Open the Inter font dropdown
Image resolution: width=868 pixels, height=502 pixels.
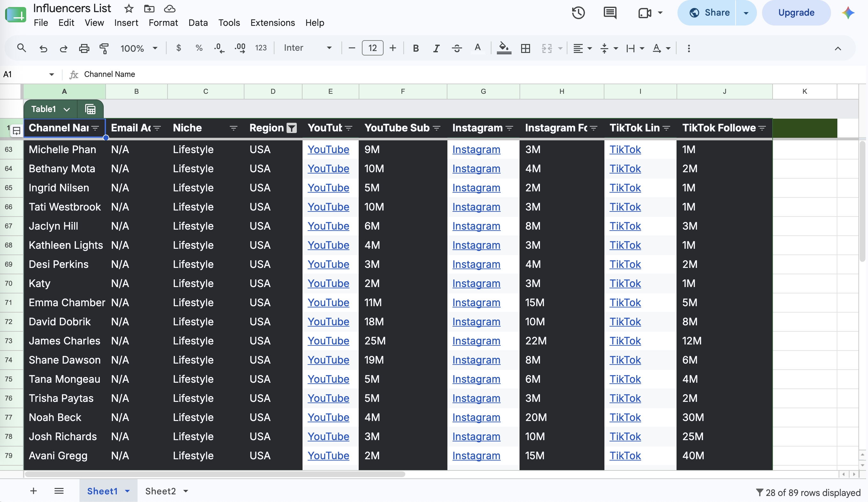(308, 48)
